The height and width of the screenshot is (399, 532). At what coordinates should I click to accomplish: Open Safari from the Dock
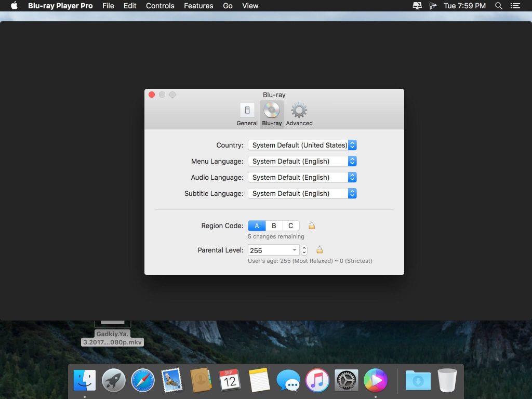click(x=143, y=380)
